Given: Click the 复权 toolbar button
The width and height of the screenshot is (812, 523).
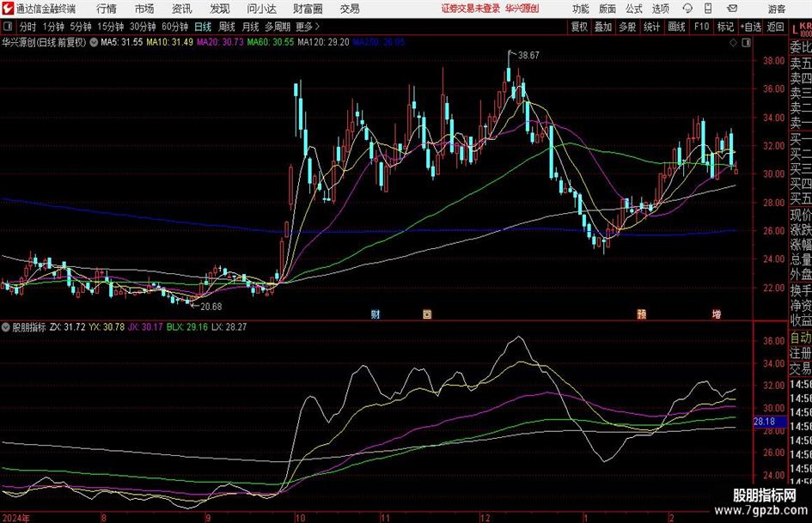Looking at the screenshot, I should (579, 27).
